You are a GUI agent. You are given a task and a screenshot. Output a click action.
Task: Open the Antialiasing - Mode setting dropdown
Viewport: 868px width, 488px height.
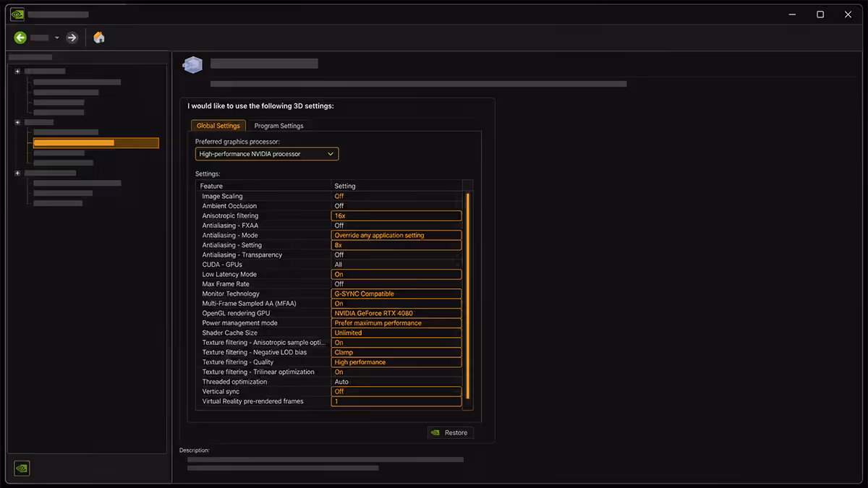coord(396,235)
